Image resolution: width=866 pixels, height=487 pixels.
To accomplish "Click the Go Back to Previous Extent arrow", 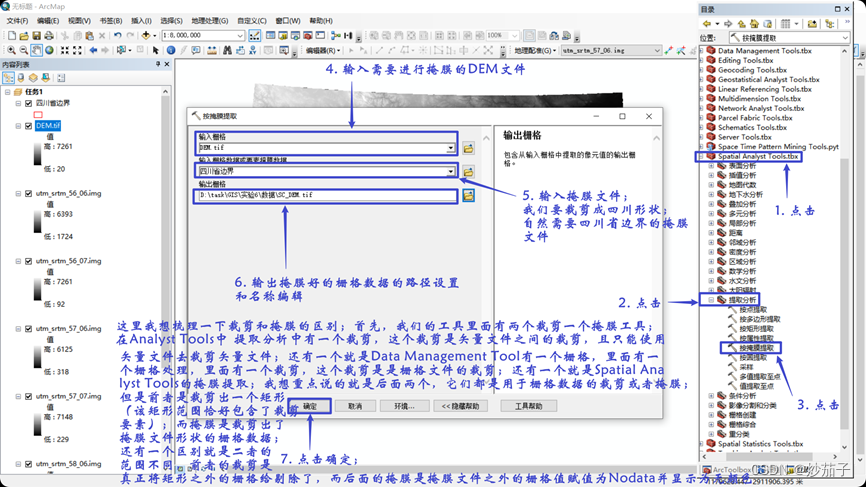I will [x=93, y=50].
